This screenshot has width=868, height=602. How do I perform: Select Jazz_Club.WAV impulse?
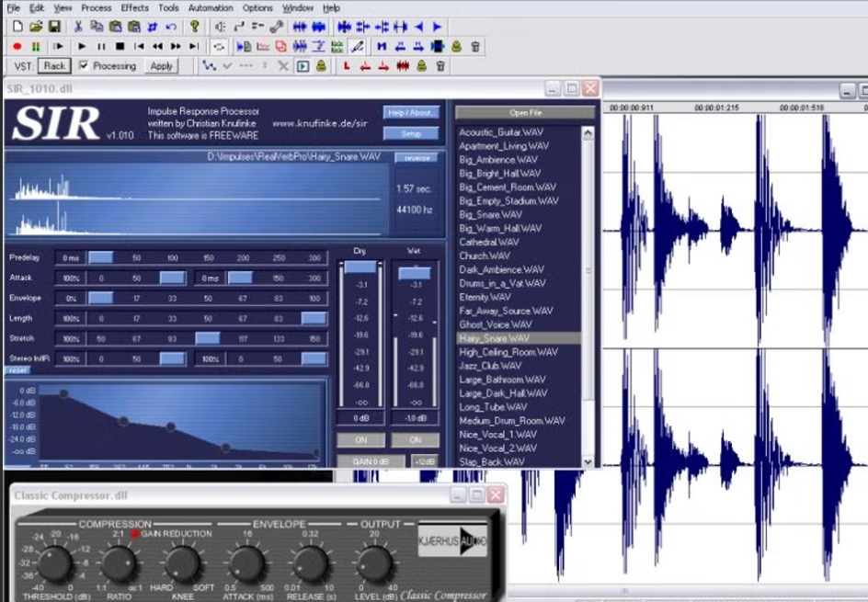490,366
